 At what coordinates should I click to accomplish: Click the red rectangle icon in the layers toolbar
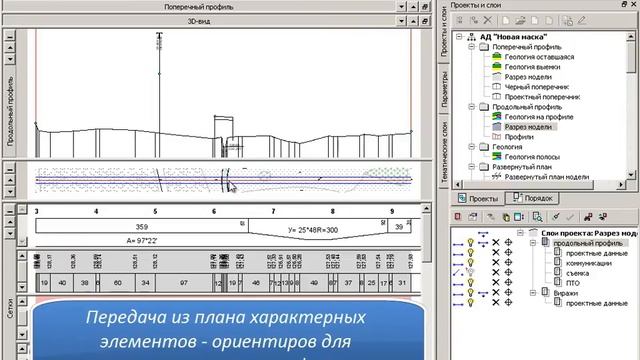click(x=458, y=217)
